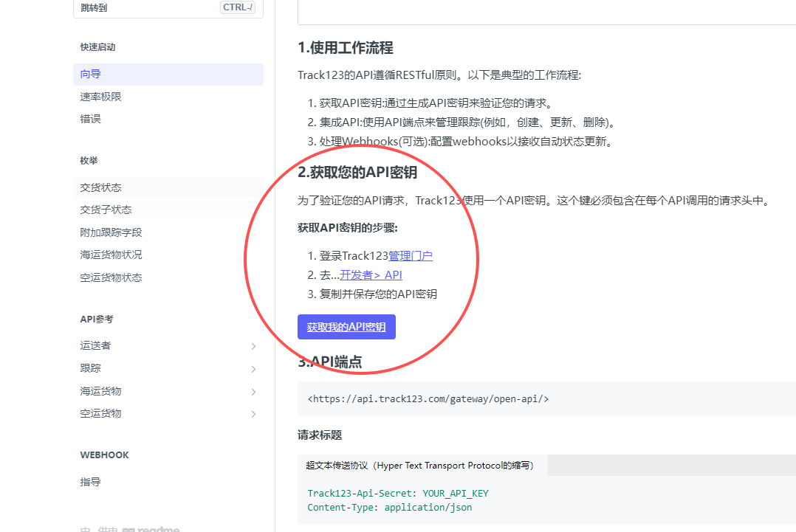Expand the 跟踪 API section chevron
796x532 pixels.
253,369
